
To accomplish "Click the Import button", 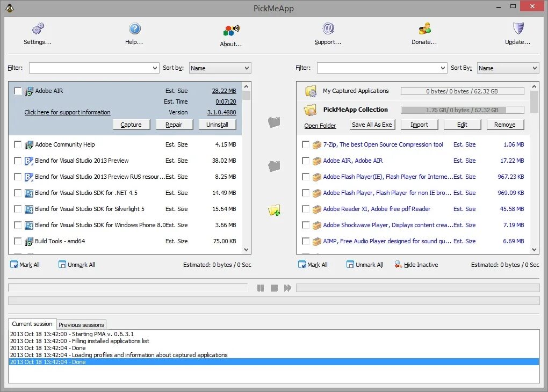I will [x=420, y=125].
